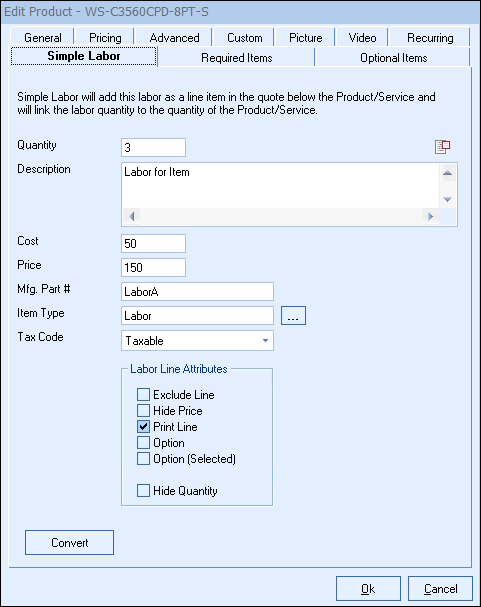Enable the Exclude Line checkbox
The image size is (481, 607).
tap(143, 394)
